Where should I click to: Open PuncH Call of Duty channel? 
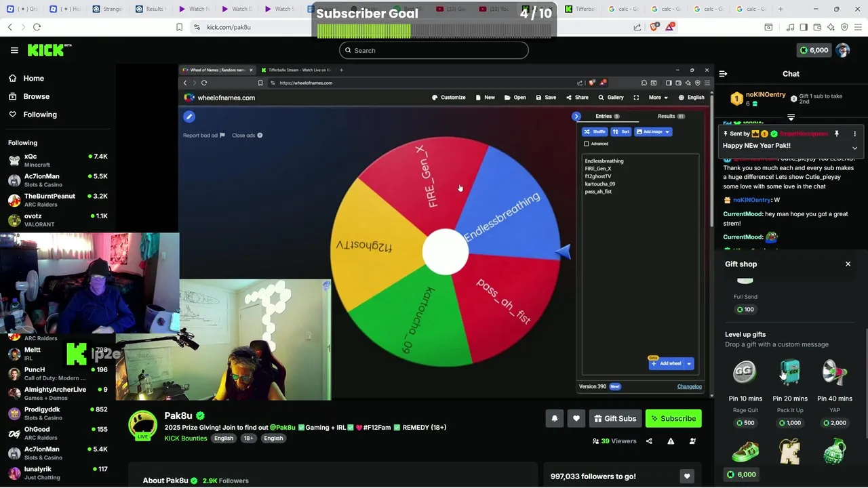(x=58, y=373)
